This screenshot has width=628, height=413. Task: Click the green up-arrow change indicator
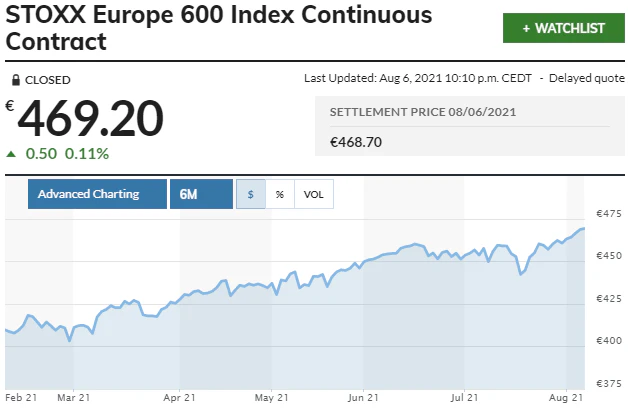coord(11,154)
